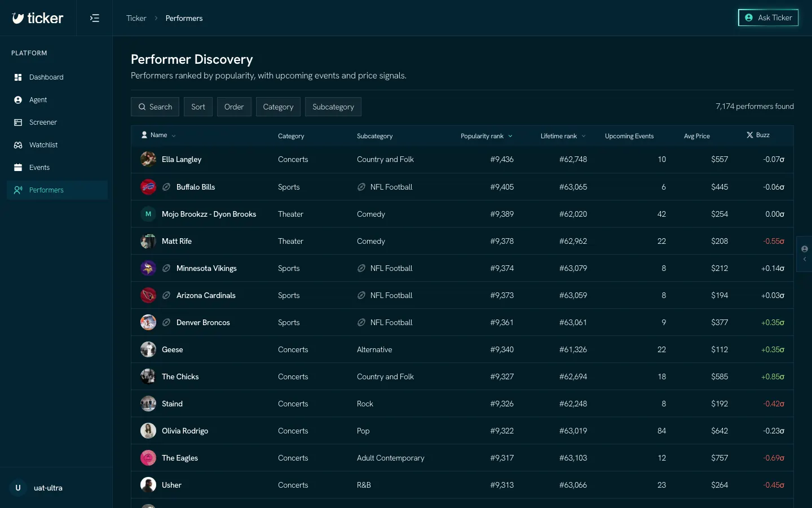
Task: Sort by the Name column header
Action: tap(158, 135)
